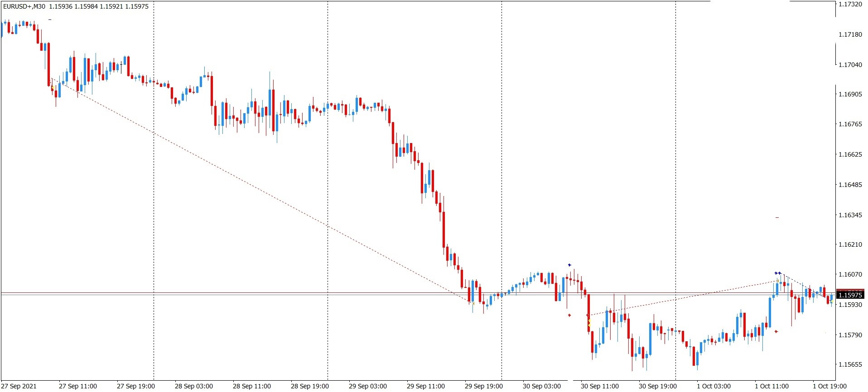This screenshot has height=392, width=868.
Task: Click the double blue arrows near 1 Oct 11:00
Action: (x=777, y=273)
